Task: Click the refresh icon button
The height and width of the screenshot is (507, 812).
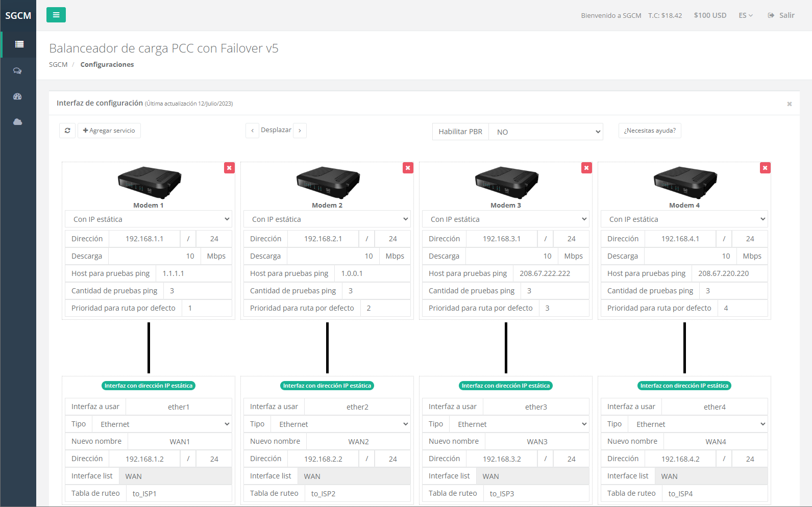Action: (67, 131)
